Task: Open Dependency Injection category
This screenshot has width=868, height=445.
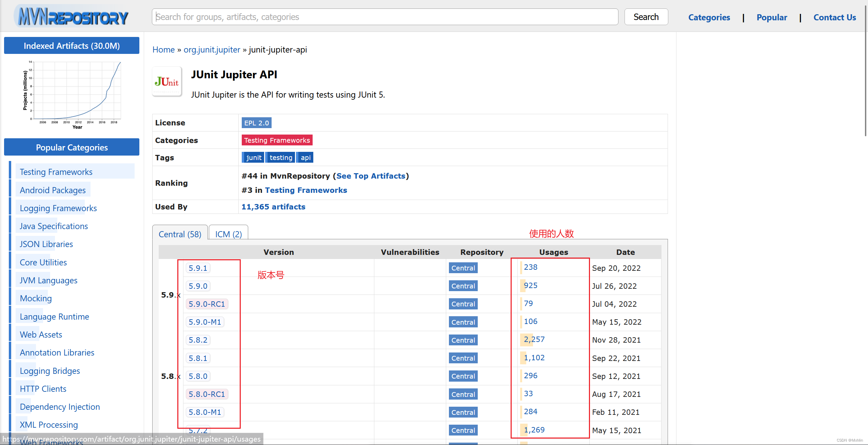Action: (x=60, y=407)
